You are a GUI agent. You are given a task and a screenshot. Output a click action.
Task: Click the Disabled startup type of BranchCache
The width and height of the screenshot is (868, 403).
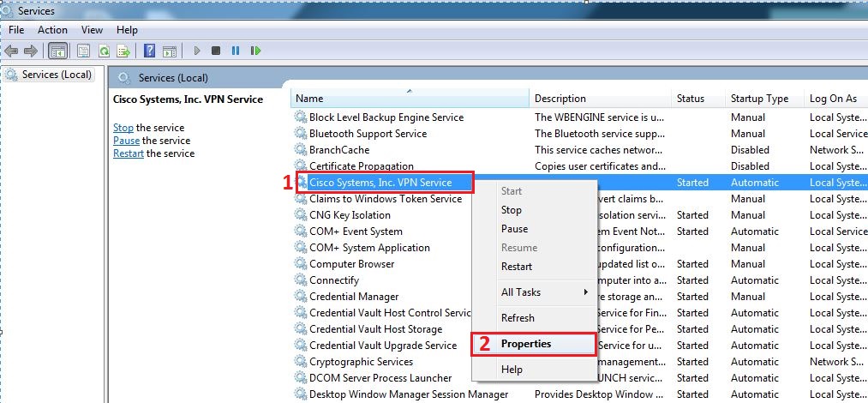pos(750,149)
